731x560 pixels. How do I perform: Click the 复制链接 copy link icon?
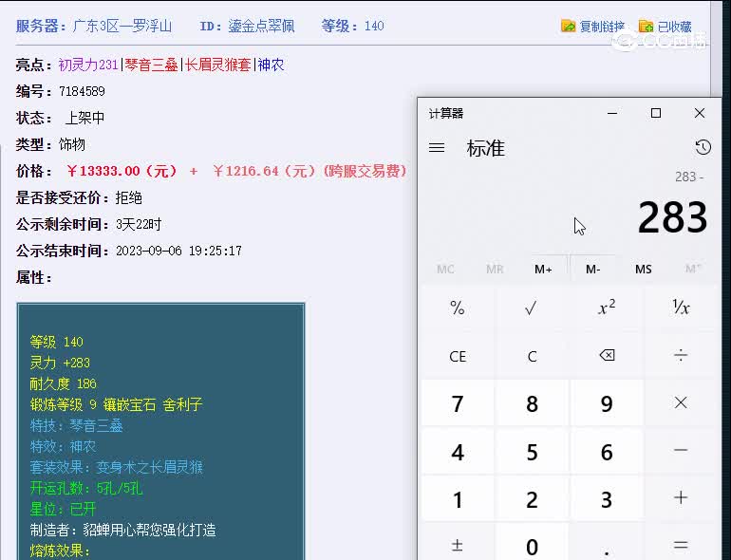(569, 27)
